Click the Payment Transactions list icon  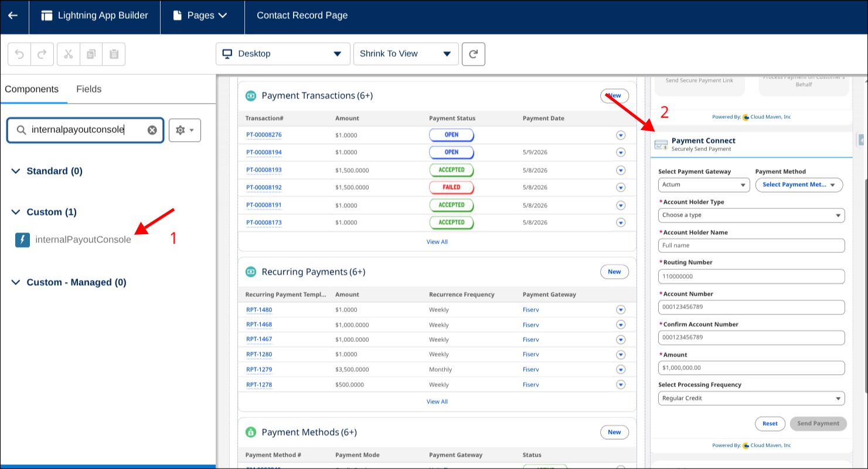[251, 95]
